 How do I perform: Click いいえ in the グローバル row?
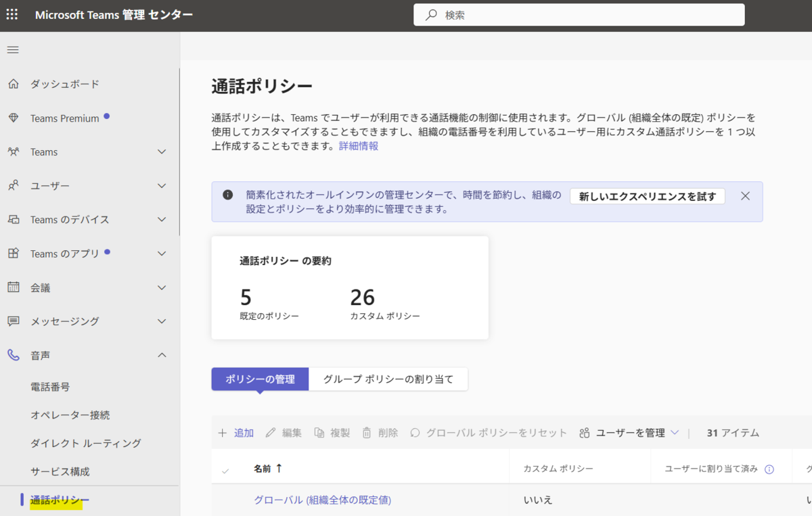(x=538, y=500)
